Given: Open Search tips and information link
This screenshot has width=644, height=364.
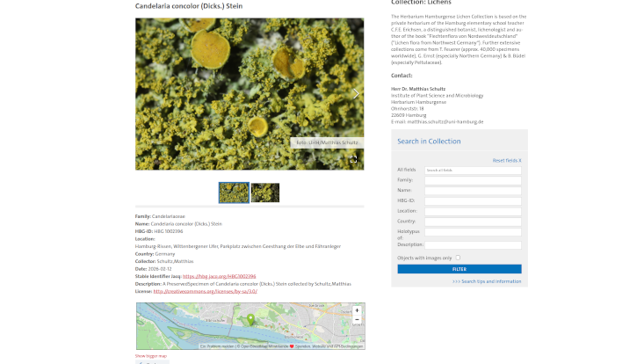Looking at the screenshot, I should 487,281.
